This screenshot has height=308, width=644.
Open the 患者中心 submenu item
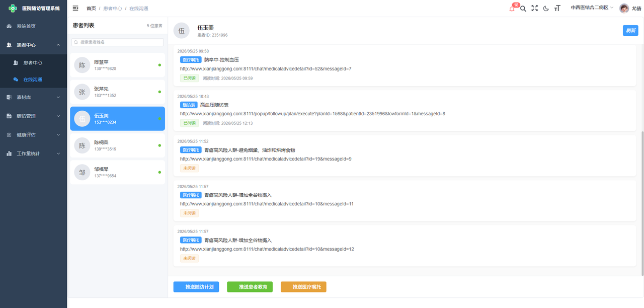[33, 63]
